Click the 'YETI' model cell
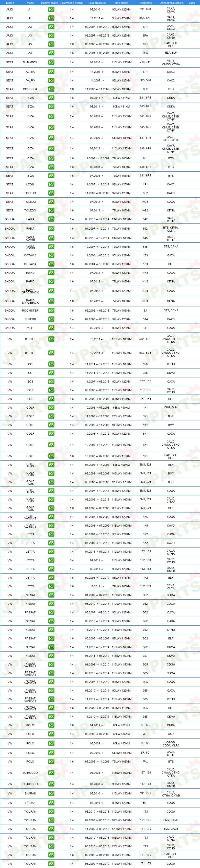200x868 pixels. point(30,328)
